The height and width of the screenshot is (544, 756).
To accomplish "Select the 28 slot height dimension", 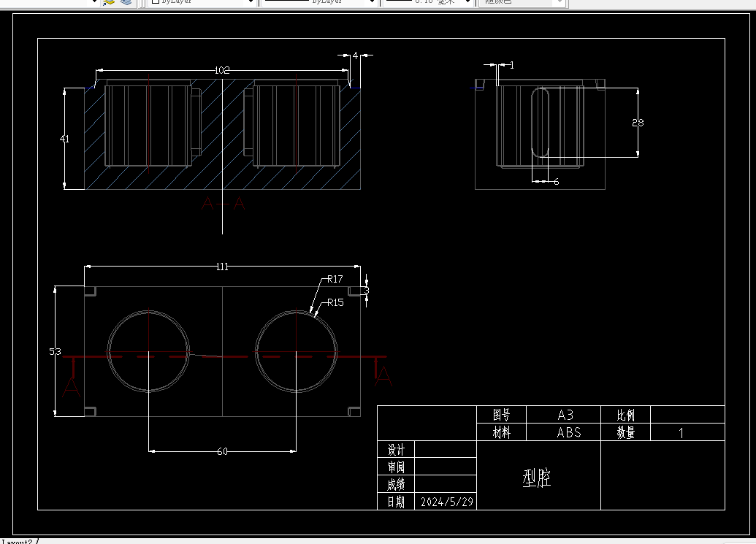I will tap(638, 123).
